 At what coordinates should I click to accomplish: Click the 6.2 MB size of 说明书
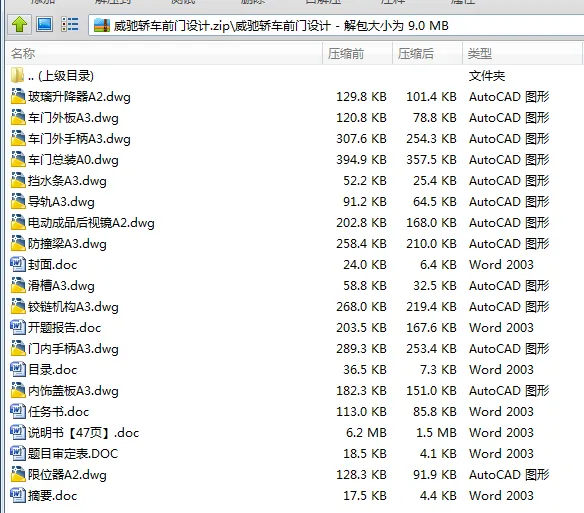click(366, 433)
